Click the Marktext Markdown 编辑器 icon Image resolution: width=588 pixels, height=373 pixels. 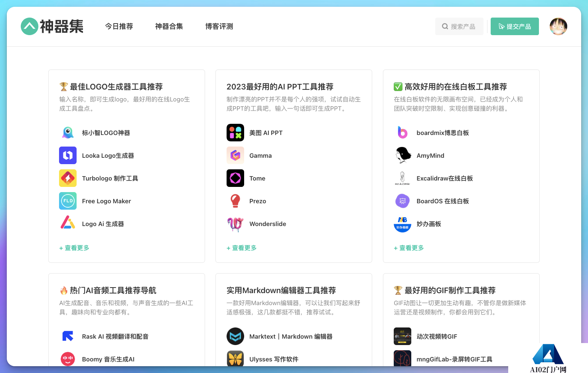click(x=235, y=336)
